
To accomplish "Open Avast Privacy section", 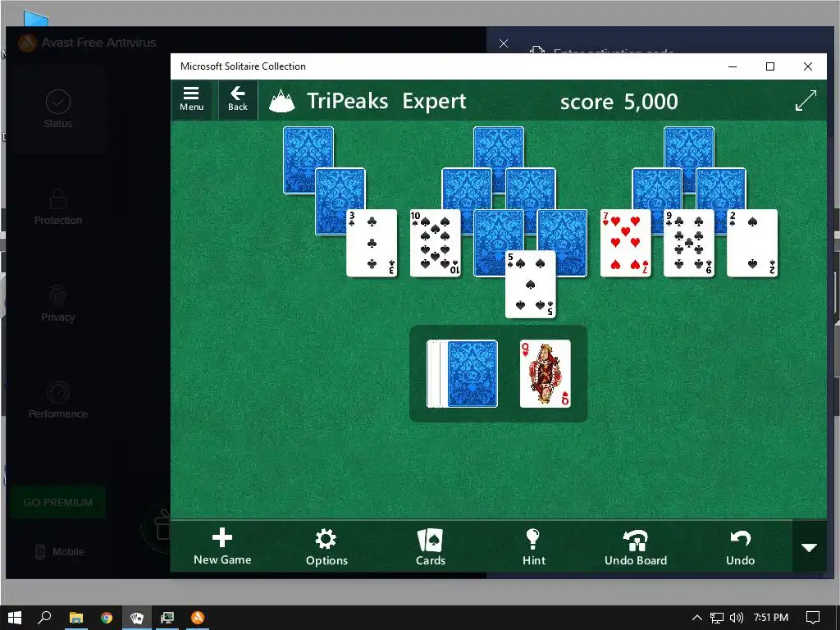I will point(58,304).
